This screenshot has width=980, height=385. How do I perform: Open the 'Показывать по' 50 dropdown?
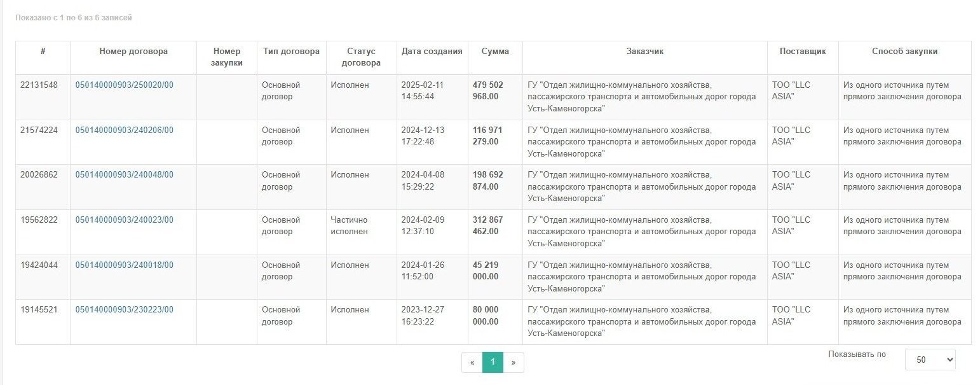pos(930,360)
